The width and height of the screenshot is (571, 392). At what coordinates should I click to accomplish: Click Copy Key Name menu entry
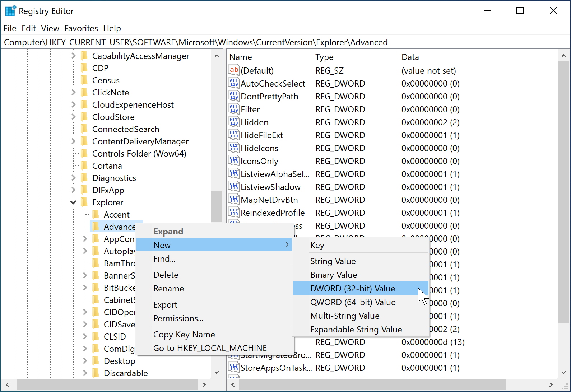point(214,334)
